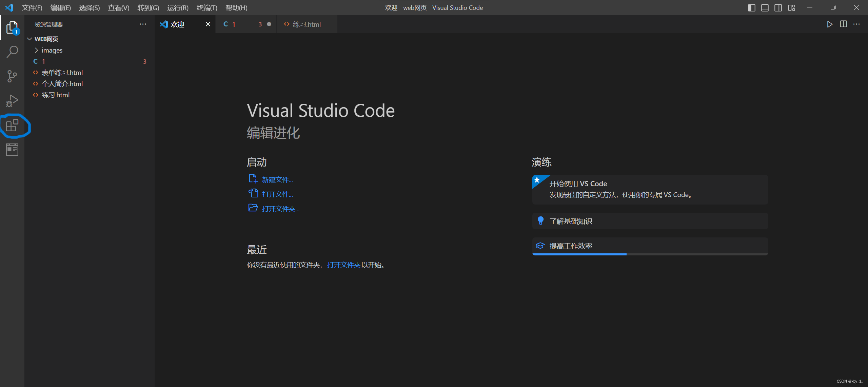Open 表单练习.html in the Explorer
The height and width of the screenshot is (387, 868).
(x=90, y=73)
